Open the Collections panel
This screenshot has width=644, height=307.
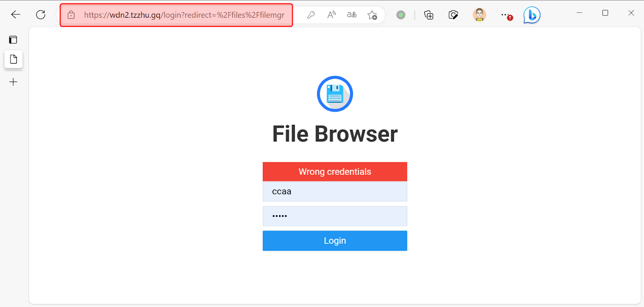(429, 15)
